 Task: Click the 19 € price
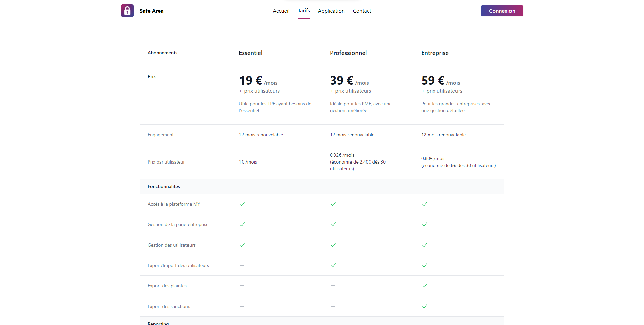(x=251, y=80)
